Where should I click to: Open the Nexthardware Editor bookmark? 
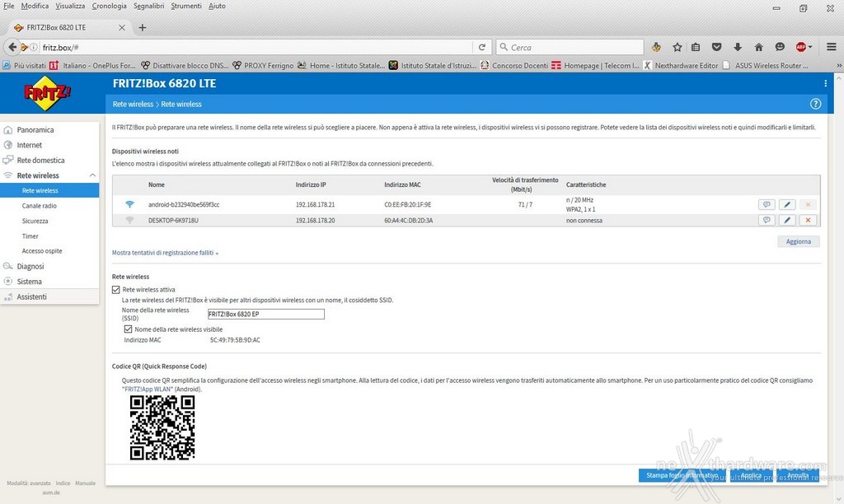click(x=680, y=66)
